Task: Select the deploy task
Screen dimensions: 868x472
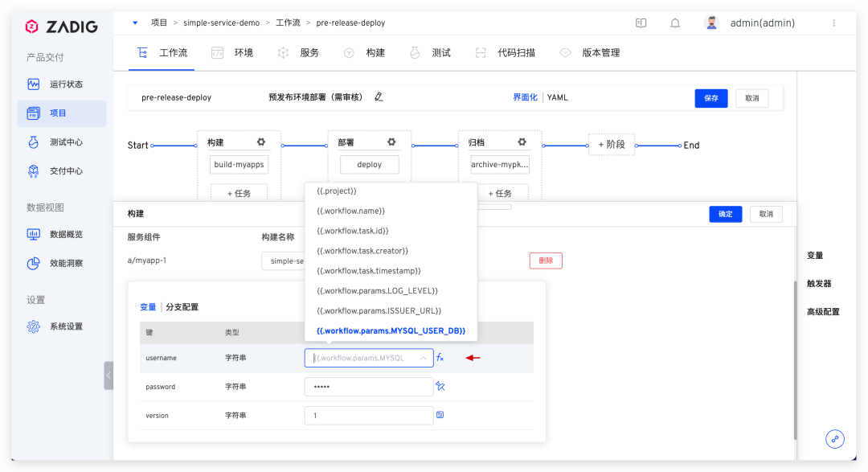Action: [369, 165]
